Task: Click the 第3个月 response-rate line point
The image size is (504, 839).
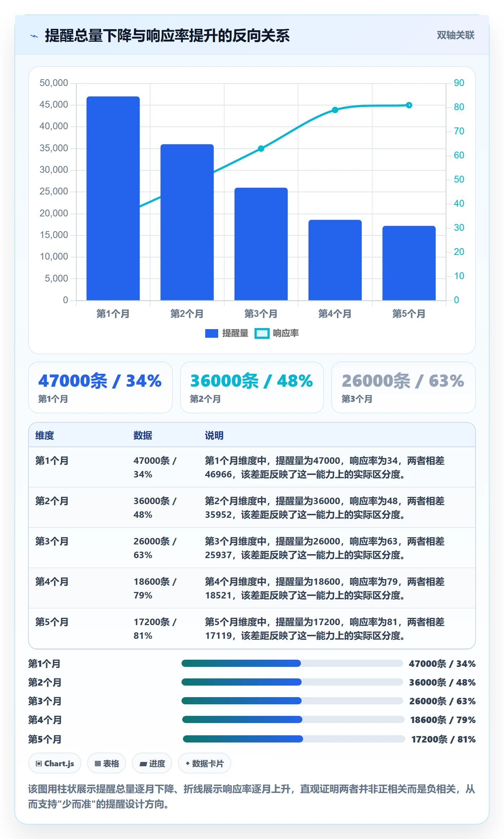Action: pyautogui.click(x=261, y=148)
